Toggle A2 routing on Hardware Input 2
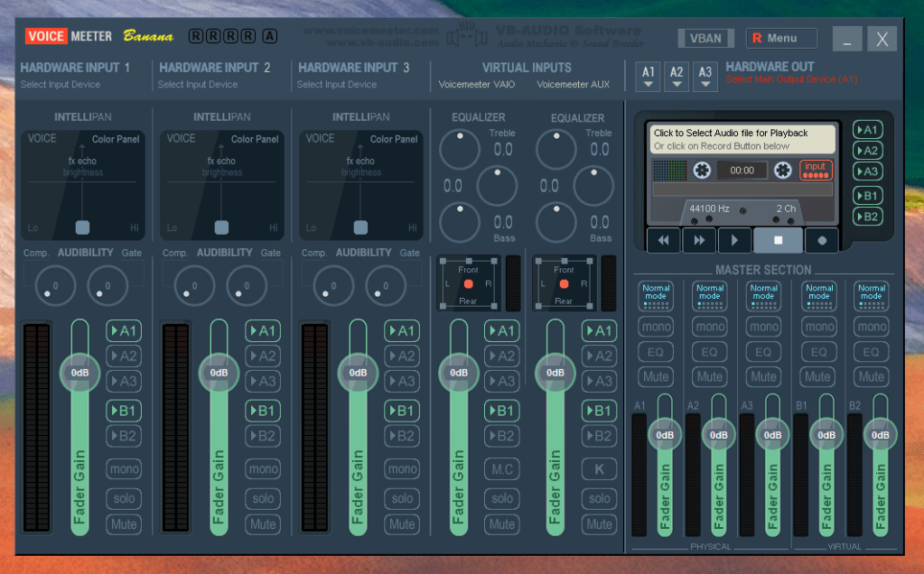The image size is (924, 574). [263, 356]
